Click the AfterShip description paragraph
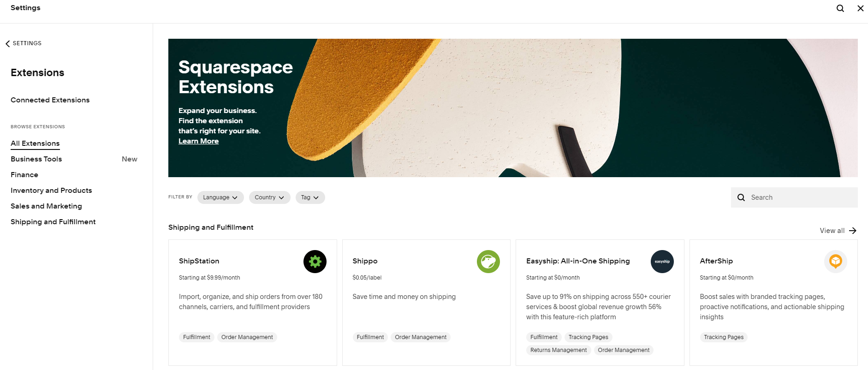The height and width of the screenshot is (370, 868). [x=772, y=307]
